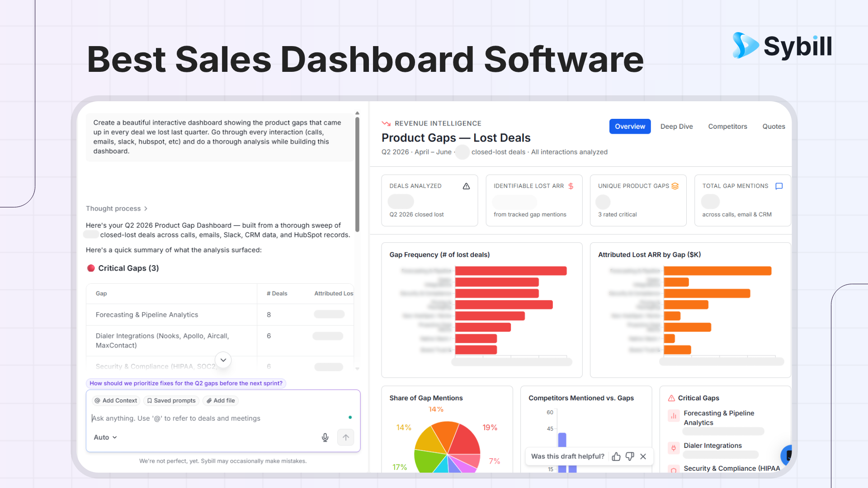This screenshot has width=868, height=488.
Task: Click the microphone voice input icon
Action: point(325,437)
